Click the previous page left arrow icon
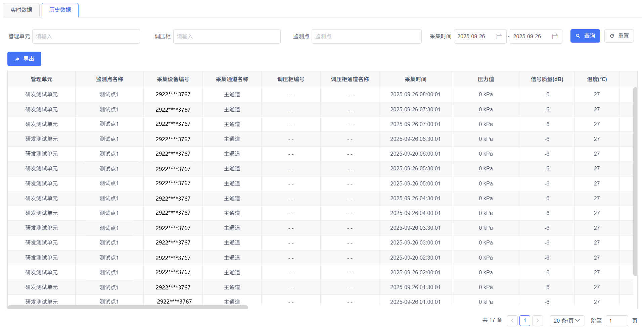644x328 pixels. pyautogui.click(x=512, y=321)
